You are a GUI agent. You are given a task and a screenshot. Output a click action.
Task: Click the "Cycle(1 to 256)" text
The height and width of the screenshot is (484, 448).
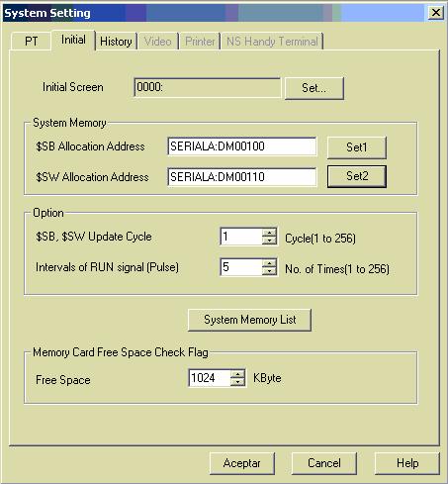pyautogui.click(x=320, y=239)
